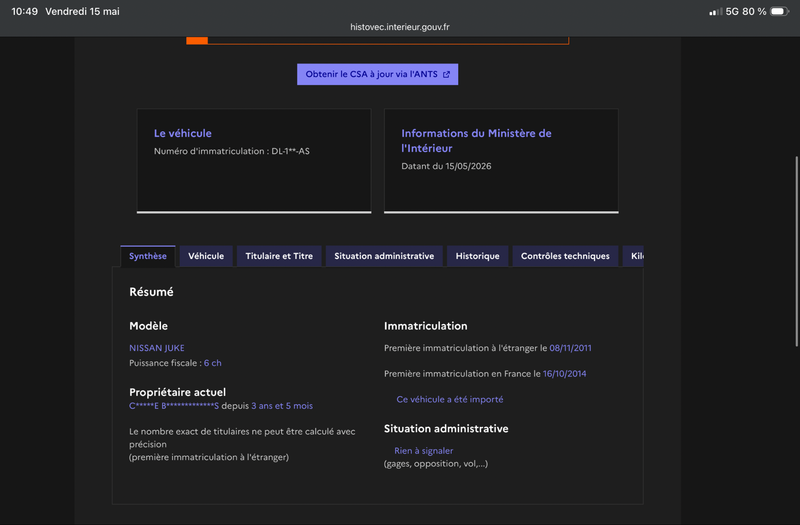This screenshot has width=800, height=525.
Task: Click the '(gages, opposition, vol,...)' text
Action: [436, 464]
